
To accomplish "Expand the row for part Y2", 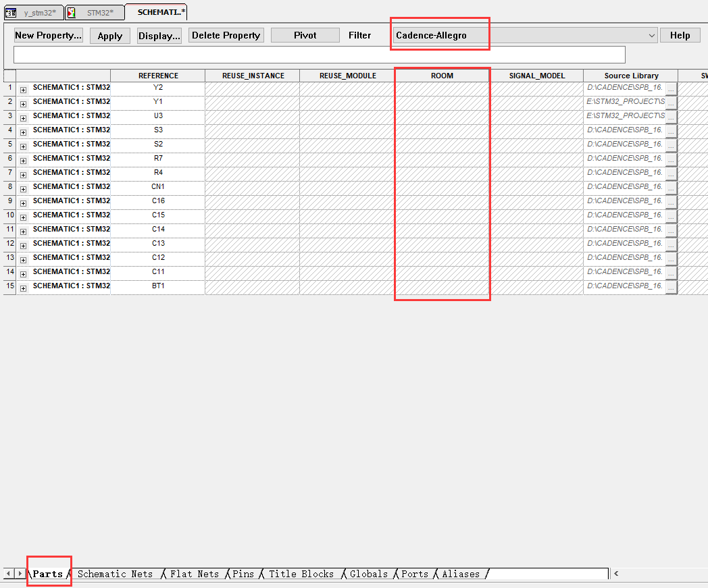I will (23, 89).
